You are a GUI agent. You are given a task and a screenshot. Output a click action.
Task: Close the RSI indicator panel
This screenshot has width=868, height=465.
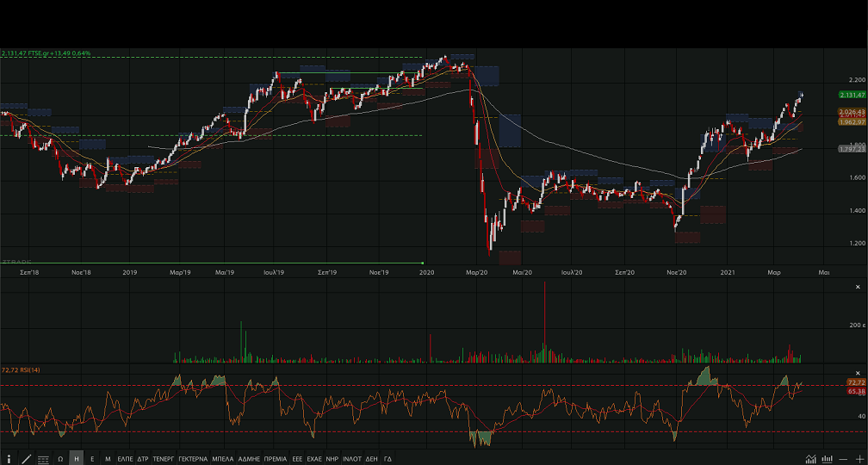(x=857, y=369)
